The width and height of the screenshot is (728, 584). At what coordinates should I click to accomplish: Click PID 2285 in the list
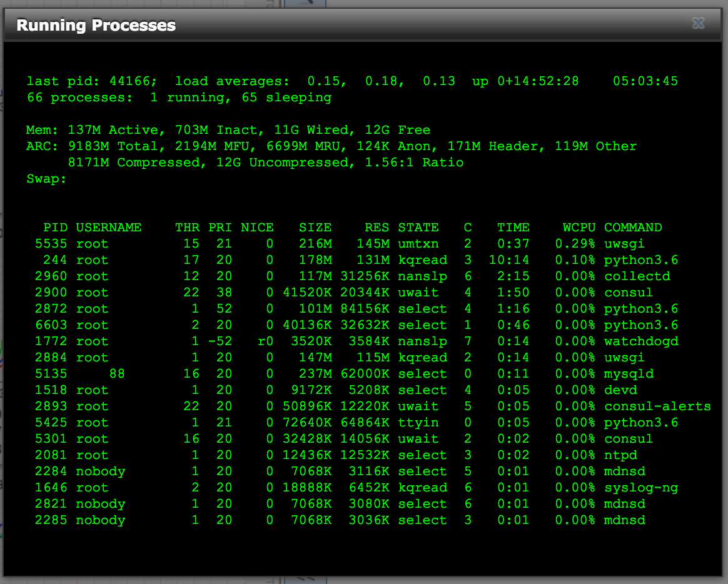[x=51, y=520]
